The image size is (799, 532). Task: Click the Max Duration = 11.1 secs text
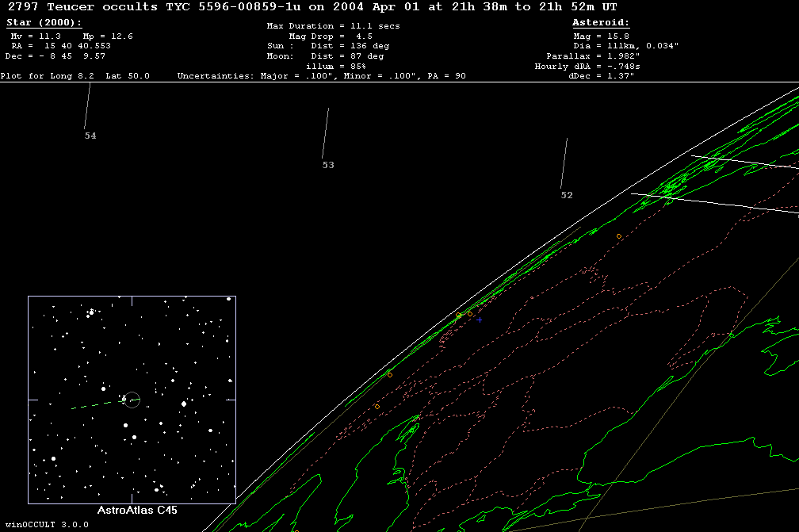[x=333, y=26]
